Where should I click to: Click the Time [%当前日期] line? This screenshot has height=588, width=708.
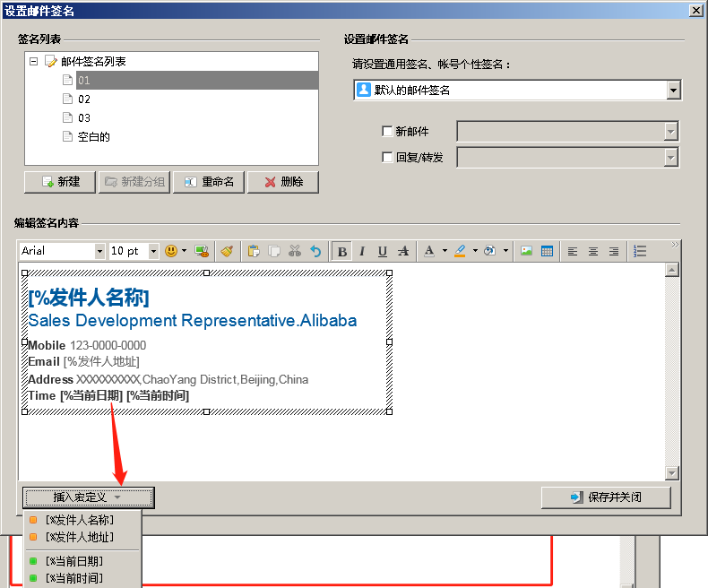pyautogui.click(x=108, y=395)
